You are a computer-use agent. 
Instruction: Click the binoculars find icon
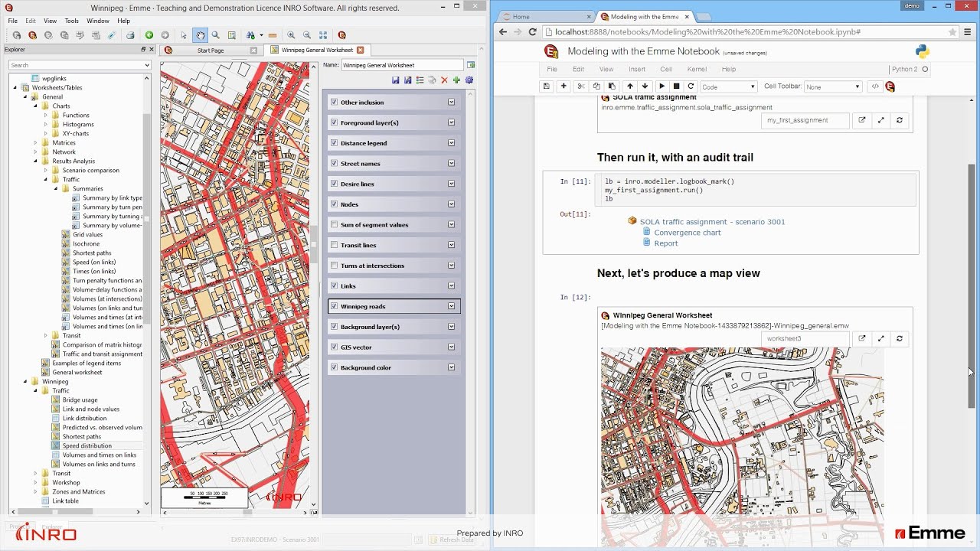[250, 35]
